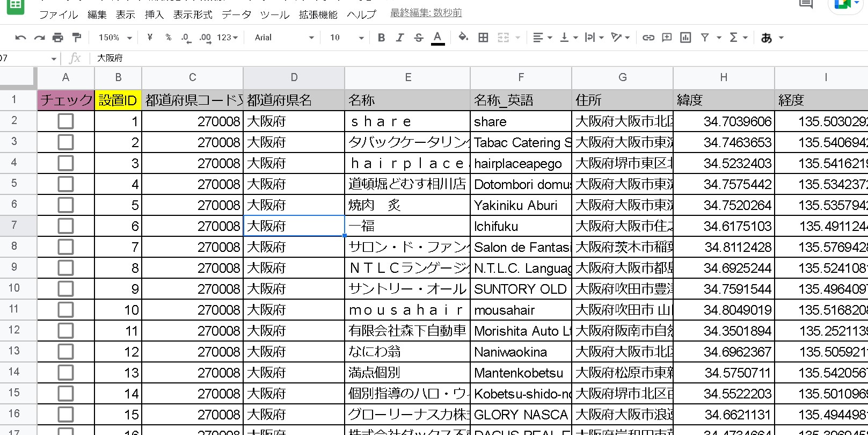Expand the Name box dropdown arrow

point(54,59)
